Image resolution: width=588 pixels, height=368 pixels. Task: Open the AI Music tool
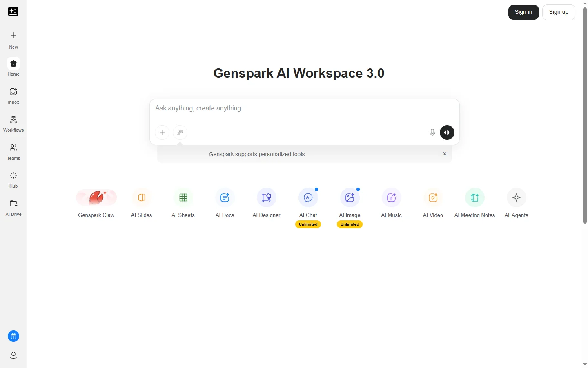click(x=391, y=203)
